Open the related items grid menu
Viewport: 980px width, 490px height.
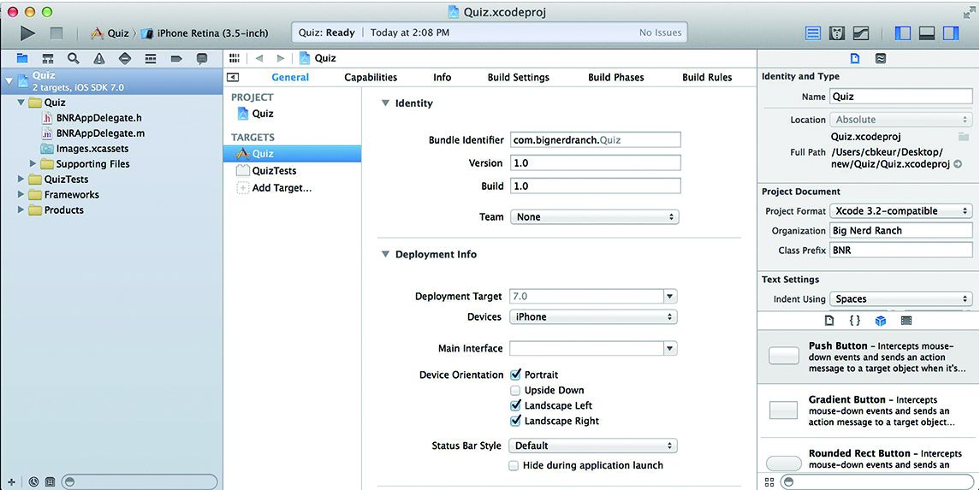235,58
